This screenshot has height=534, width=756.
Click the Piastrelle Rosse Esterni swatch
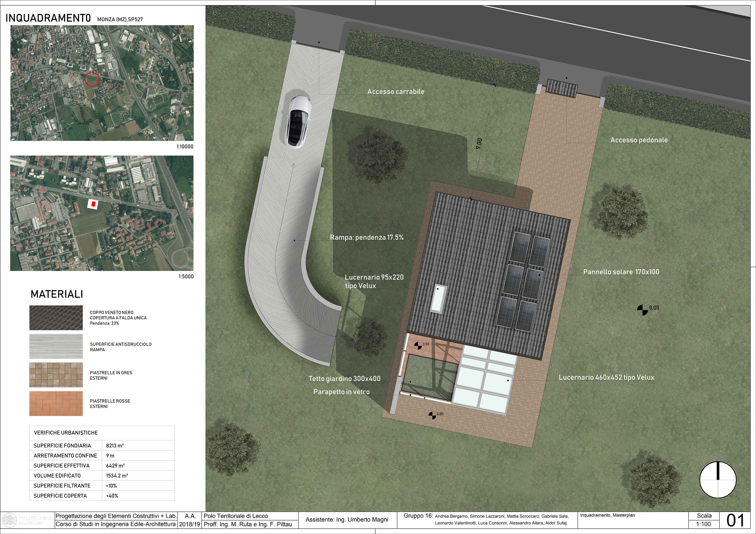[x=56, y=403]
